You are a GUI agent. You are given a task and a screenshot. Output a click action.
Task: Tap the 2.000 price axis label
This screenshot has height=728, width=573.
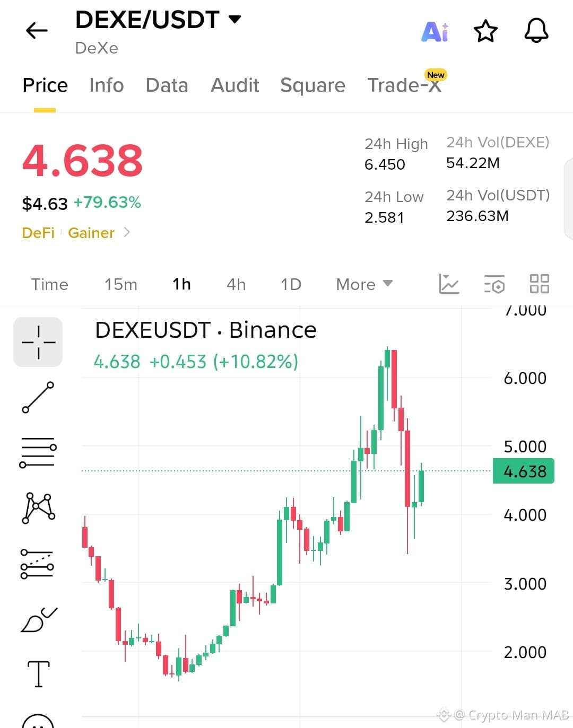tap(525, 652)
